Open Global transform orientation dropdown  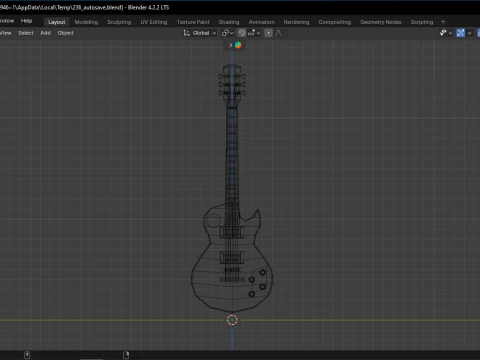tap(200, 33)
